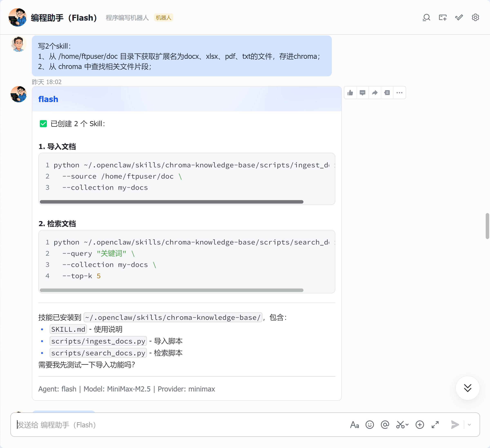Open chat settings gear icon

[475, 18]
